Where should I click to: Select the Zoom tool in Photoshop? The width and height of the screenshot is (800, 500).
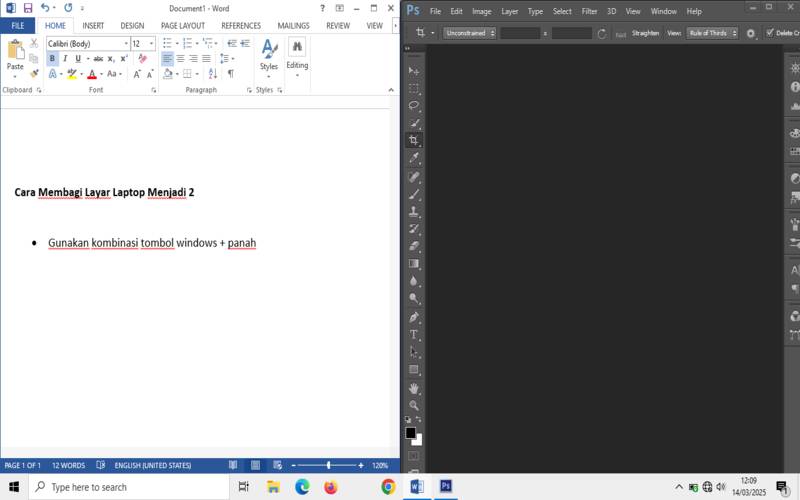pyautogui.click(x=414, y=406)
